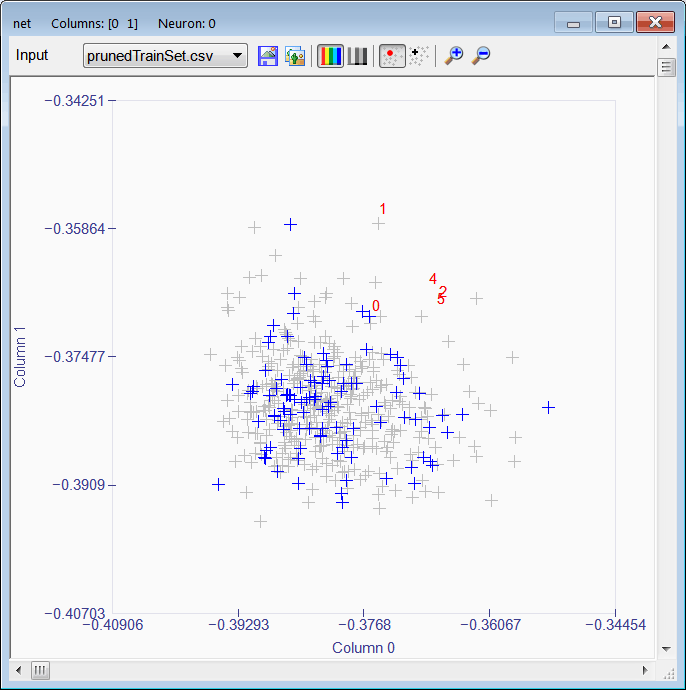Click the vertical scrollbar up arrow
Image resolution: width=686 pixels, height=690 pixels.
pyautogui.click(x=666, y=47)
